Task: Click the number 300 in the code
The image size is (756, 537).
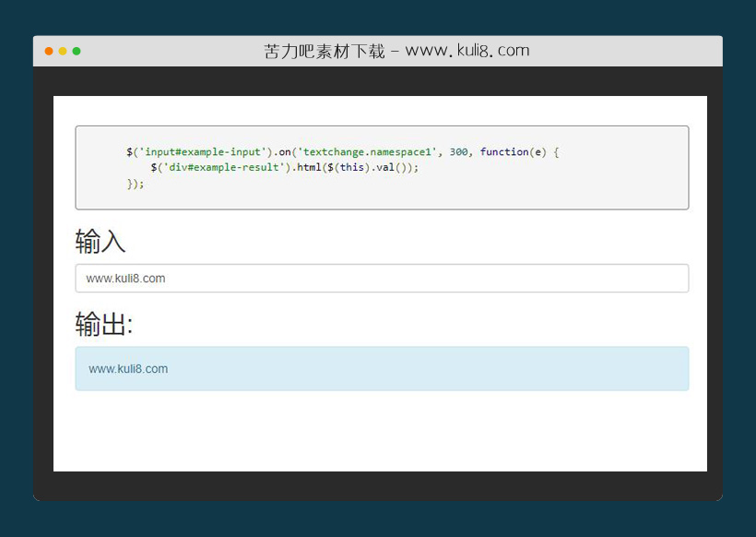Action: [458, 152]
